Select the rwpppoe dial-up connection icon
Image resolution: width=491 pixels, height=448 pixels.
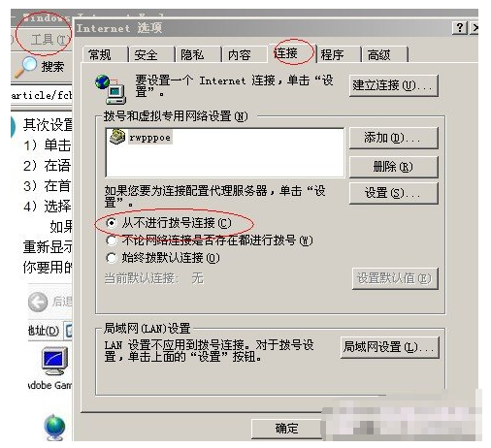pos(117,137)
